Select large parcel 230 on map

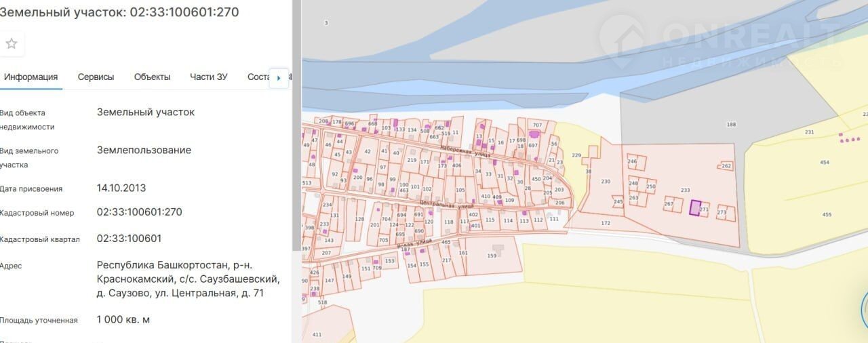pyautogui.click(x=606, y=182)
